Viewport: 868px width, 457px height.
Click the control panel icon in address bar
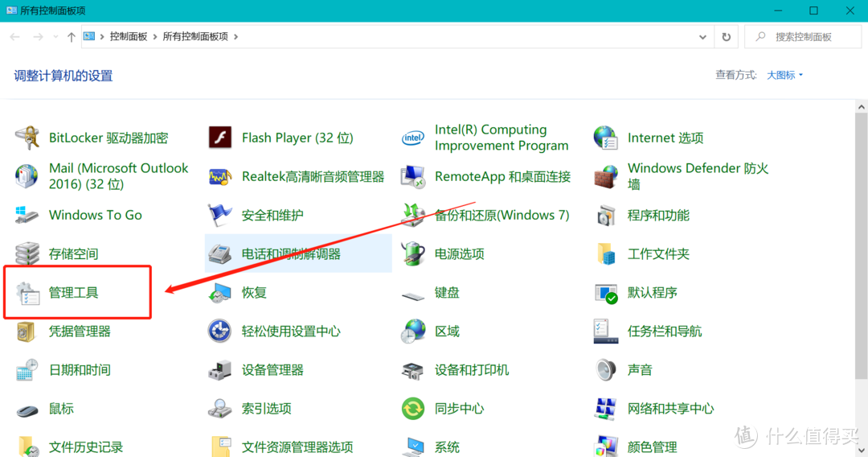89,36
